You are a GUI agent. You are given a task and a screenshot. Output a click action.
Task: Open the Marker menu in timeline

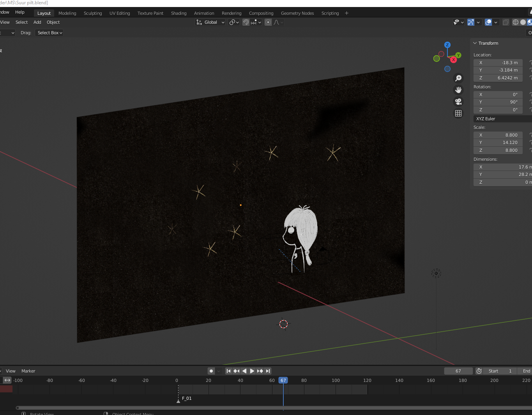(x=28, y=371)
